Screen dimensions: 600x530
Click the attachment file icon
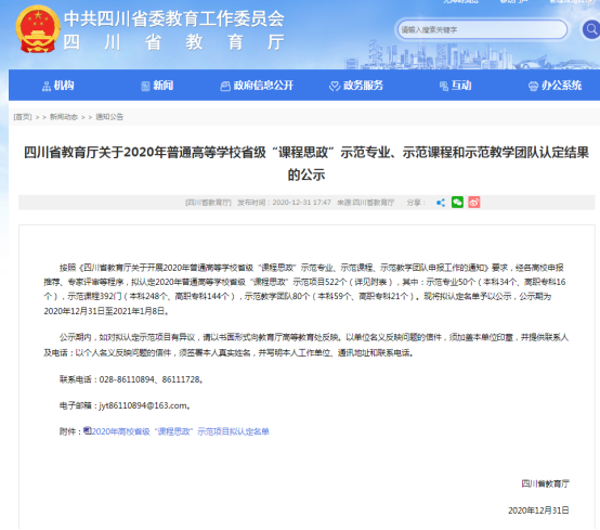[87, 432]
